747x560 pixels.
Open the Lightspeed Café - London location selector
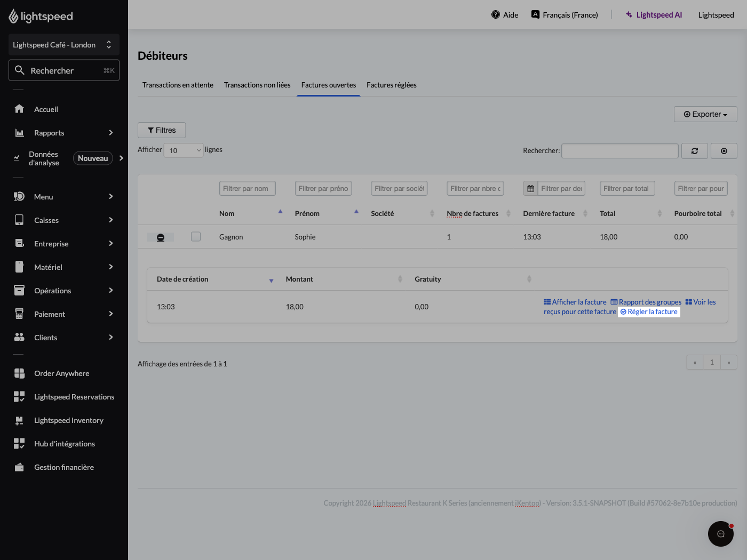click(64, 45)
